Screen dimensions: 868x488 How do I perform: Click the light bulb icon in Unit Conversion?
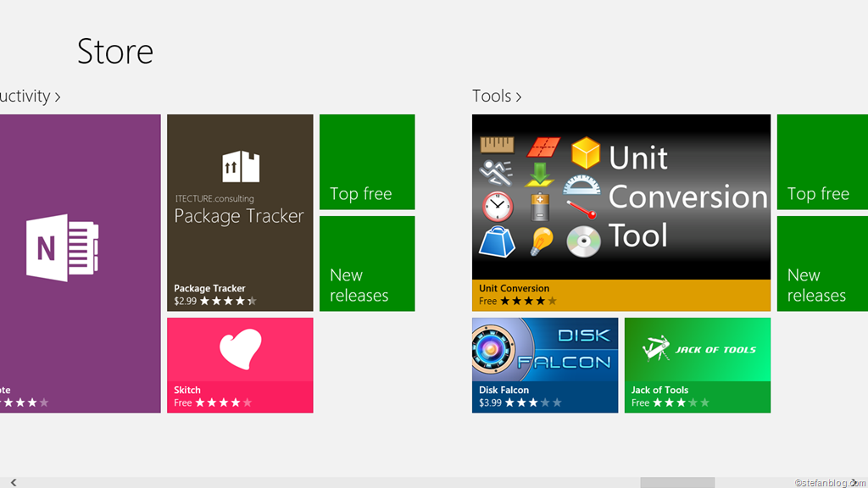pyautogui.click(x=541, y=241)
